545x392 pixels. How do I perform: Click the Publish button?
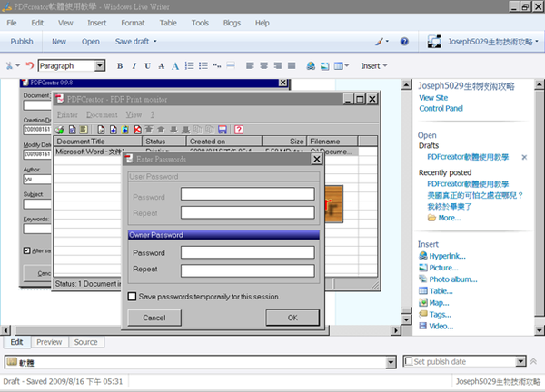click(x=22, y=42)
